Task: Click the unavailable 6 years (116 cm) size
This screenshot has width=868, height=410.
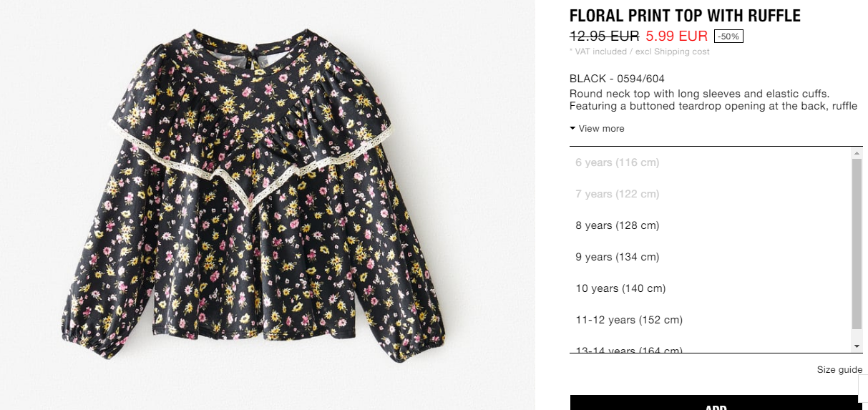Action: click(x=711, y=162)
